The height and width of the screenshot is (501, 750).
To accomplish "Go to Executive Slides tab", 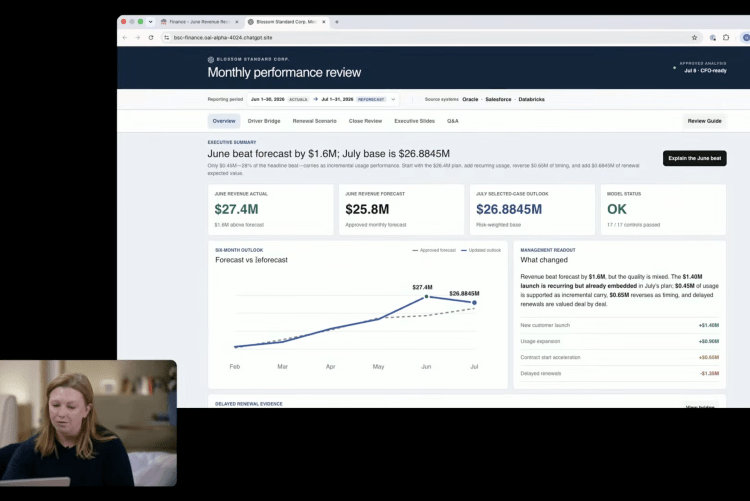I will [x=414, y=121].
